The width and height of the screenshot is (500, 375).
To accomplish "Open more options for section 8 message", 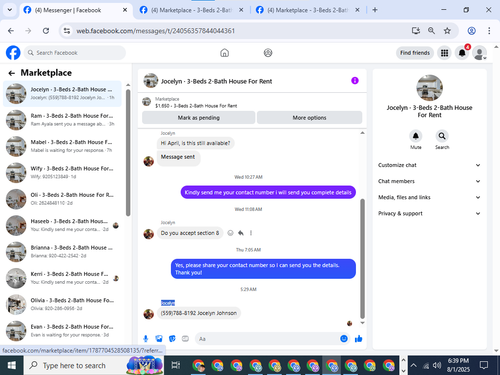I will [251, 233].
